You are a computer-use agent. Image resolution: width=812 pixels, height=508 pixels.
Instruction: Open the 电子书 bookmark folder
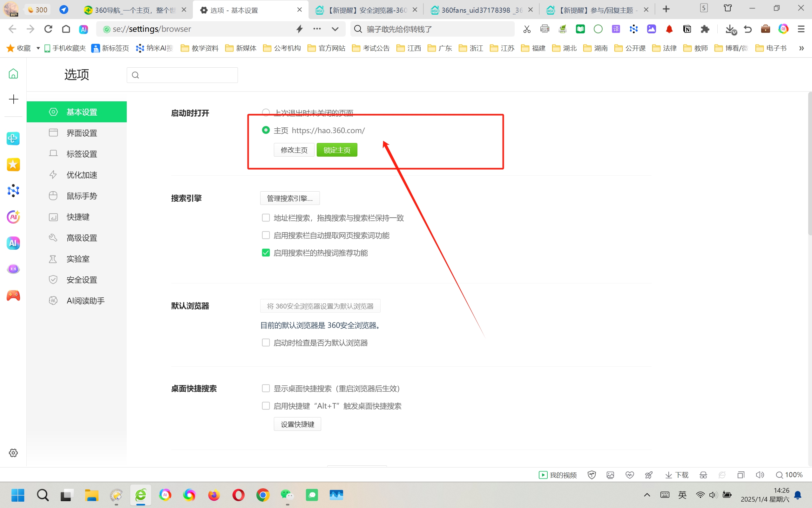[771, 48]
